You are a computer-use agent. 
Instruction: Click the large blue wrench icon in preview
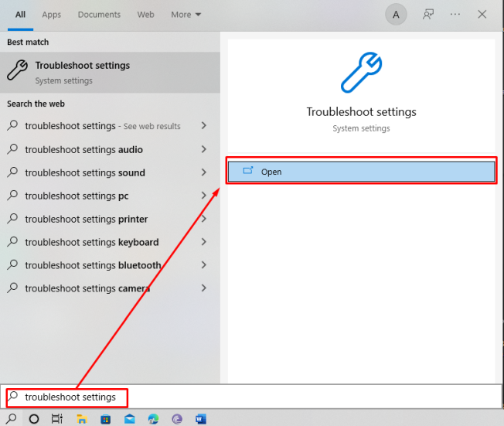(361, 73)
